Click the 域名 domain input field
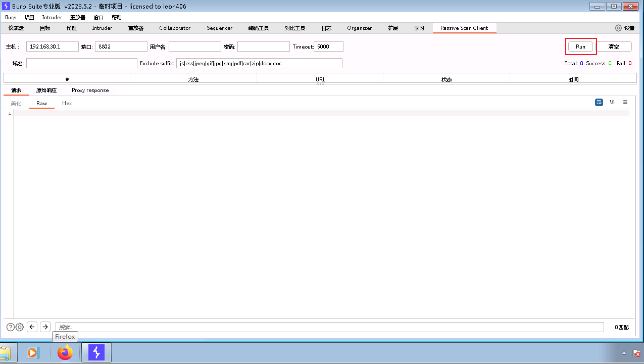The height and width of the screenshot is (364, 644). point(82,63)
